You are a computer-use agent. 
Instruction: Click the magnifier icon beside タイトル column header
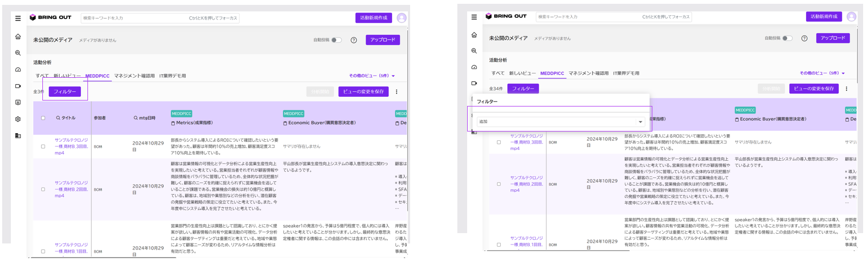pos(58,118)
